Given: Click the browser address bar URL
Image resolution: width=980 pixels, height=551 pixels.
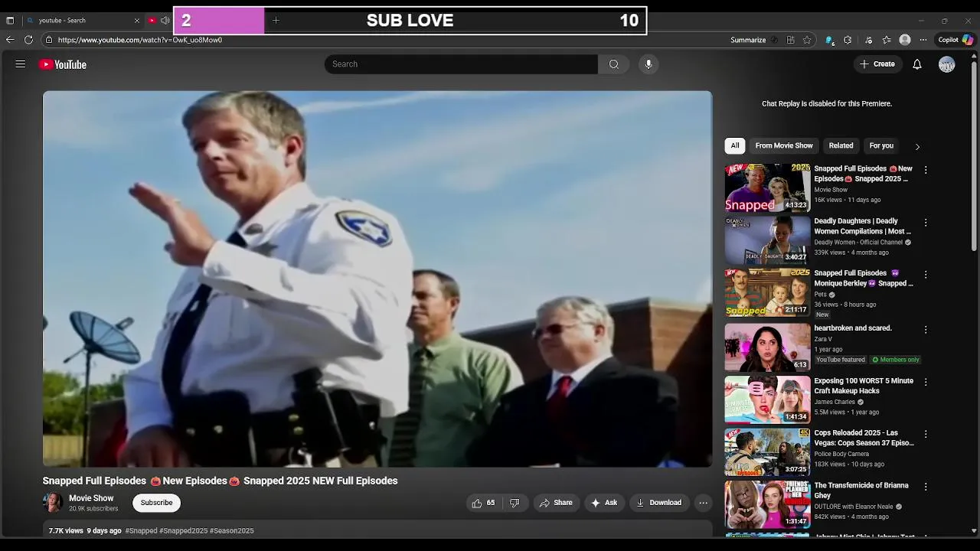Looking at the screenshot, I should coord(139,40).
